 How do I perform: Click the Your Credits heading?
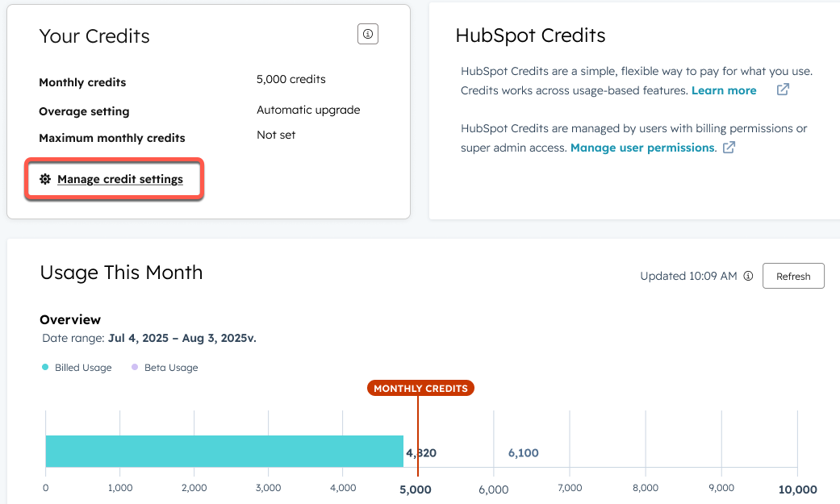pos(94,36)
